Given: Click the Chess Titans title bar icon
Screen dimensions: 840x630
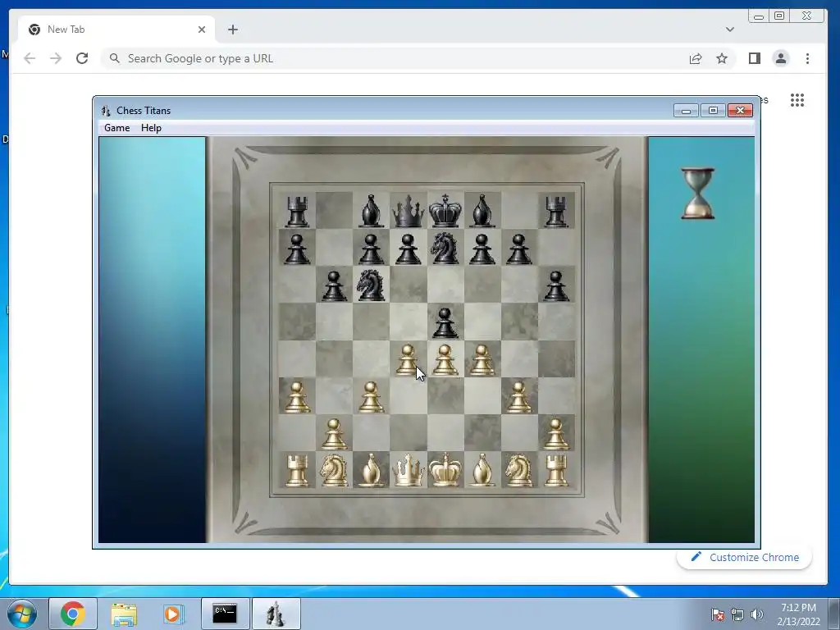Looking at the screenshot, I should (x=106, y=111).
